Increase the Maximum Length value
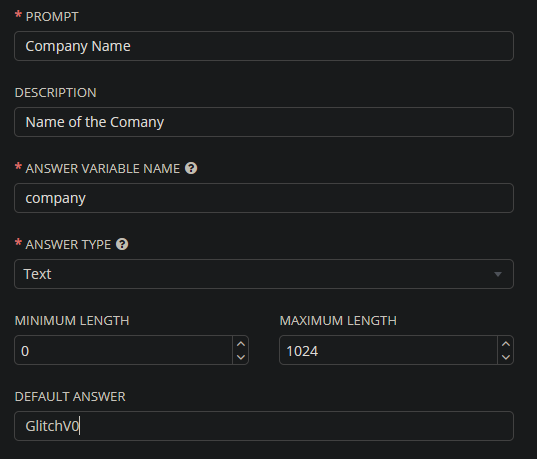Image resolution: width=537 pixels, height=459 pixels. pyautogui.click(x=506, y=344)
